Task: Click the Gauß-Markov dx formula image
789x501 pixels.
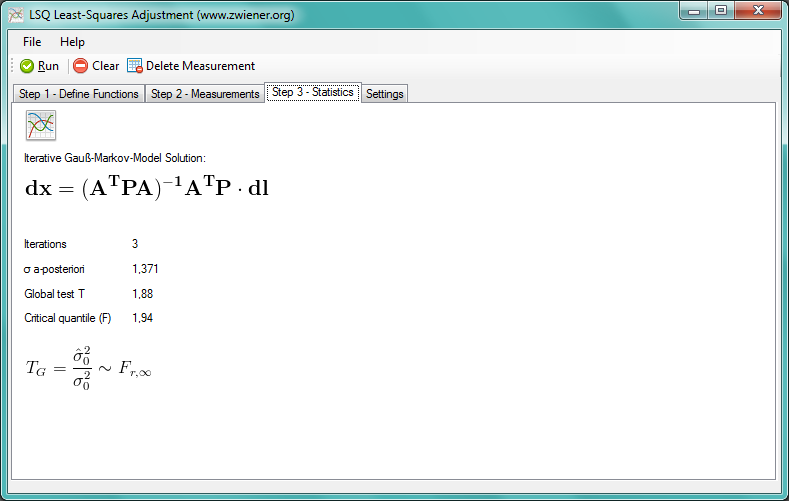Action: pos(147,189)
